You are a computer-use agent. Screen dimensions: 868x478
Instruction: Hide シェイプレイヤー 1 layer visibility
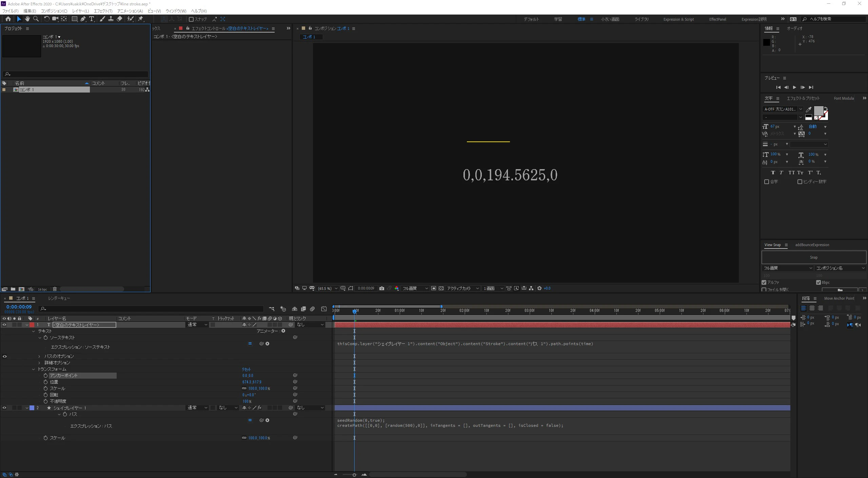pyautogui.click(x=4, y=408)
